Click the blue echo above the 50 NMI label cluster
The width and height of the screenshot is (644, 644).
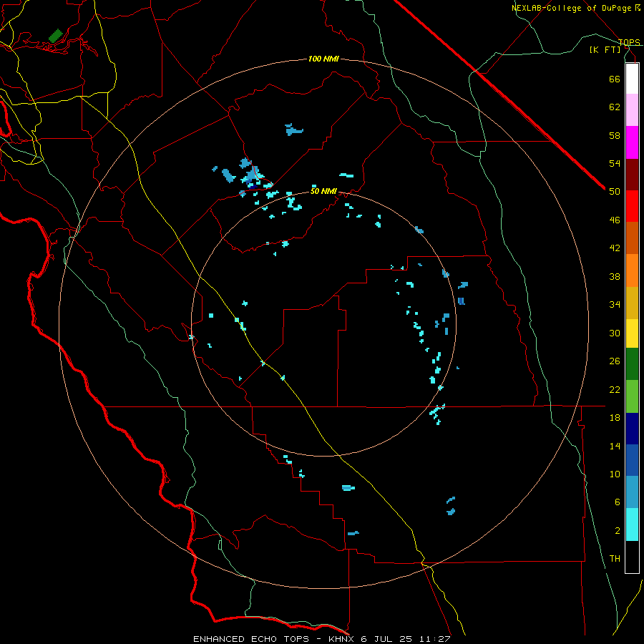tap(250, 172)
